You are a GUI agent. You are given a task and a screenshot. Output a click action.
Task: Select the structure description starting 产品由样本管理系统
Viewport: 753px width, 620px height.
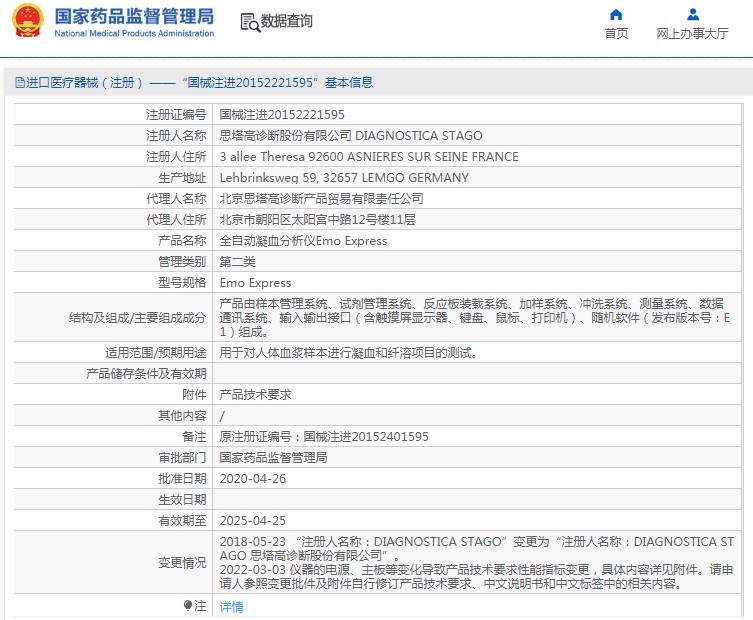pyautogui.click(x=475, y=317)
